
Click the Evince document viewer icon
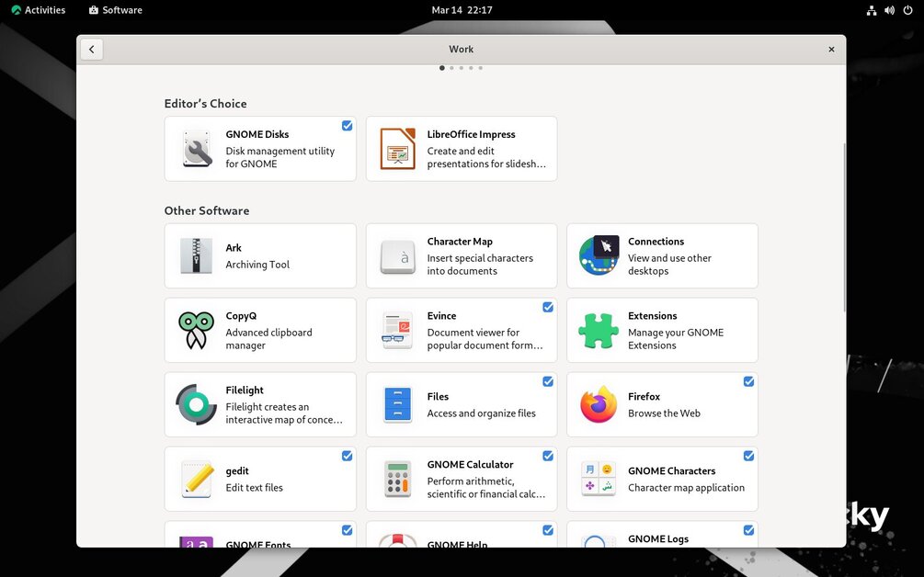click(x=398, y=330)
